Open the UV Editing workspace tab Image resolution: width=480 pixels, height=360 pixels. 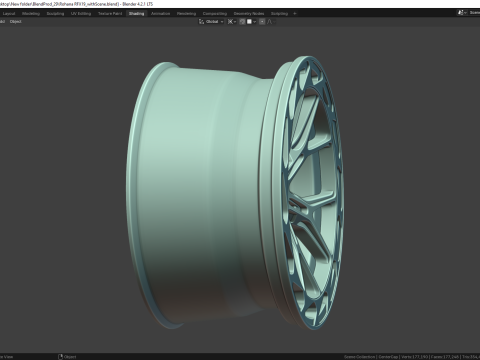tap(81, 14)
